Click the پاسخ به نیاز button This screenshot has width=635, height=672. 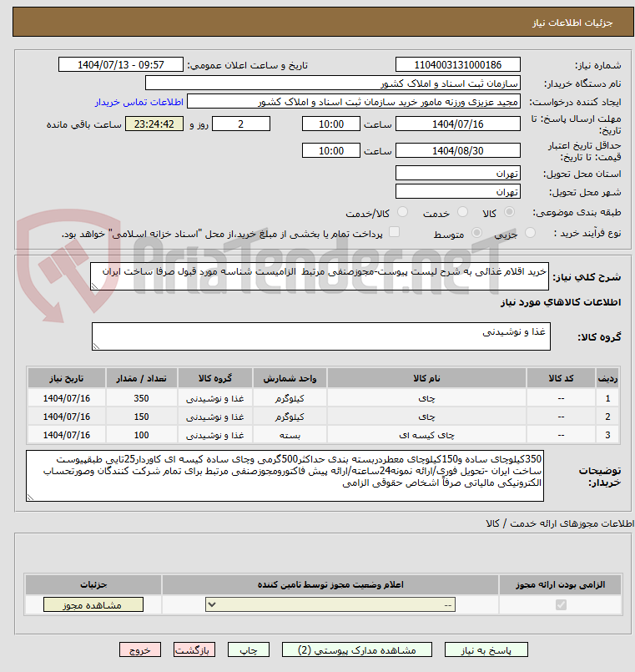coord(486,650)
